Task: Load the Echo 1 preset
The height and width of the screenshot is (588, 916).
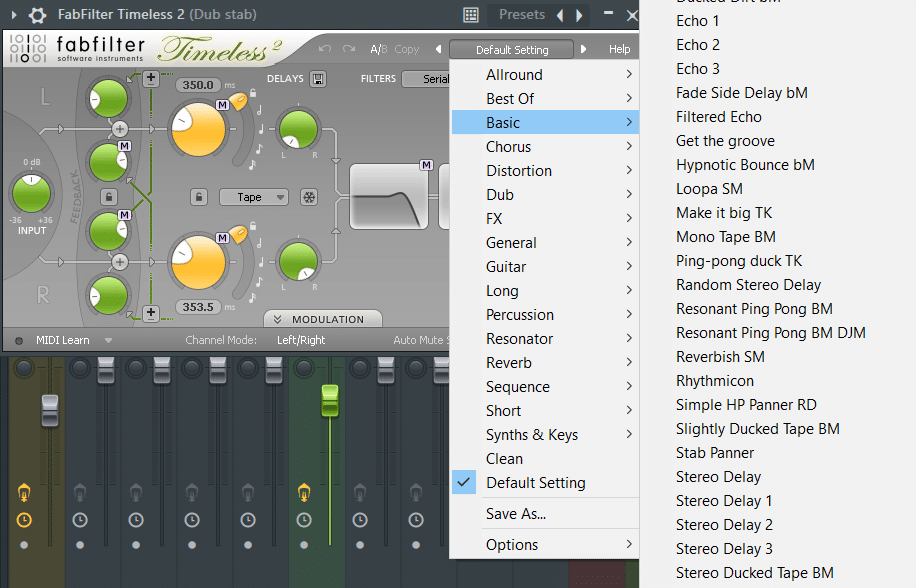Action: (x=697, y=21)
